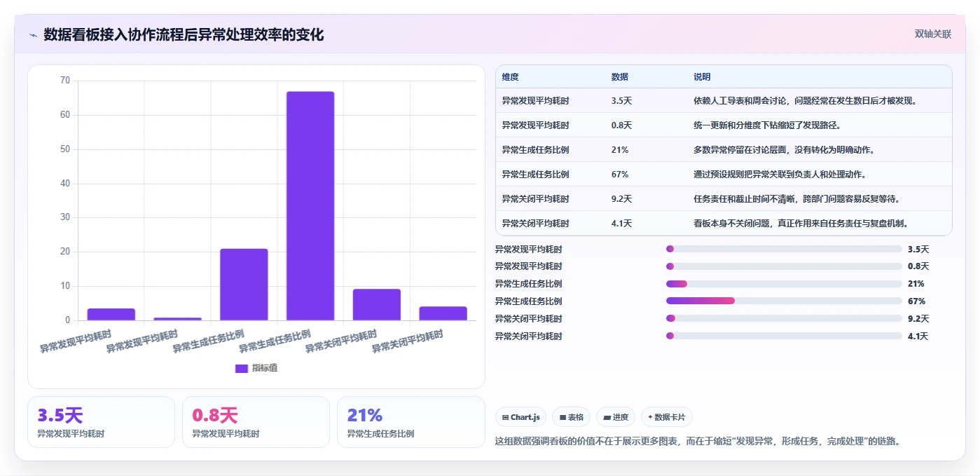The width and height of the screenshot is (980, 476).
Task: Click the progress bar labeled 0.8天
Action: 784,266
